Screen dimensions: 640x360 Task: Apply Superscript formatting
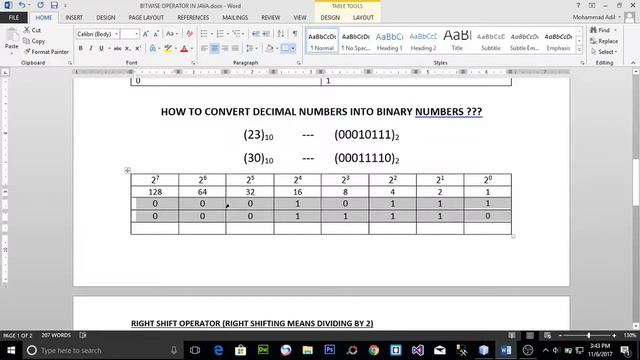(138, 49)
